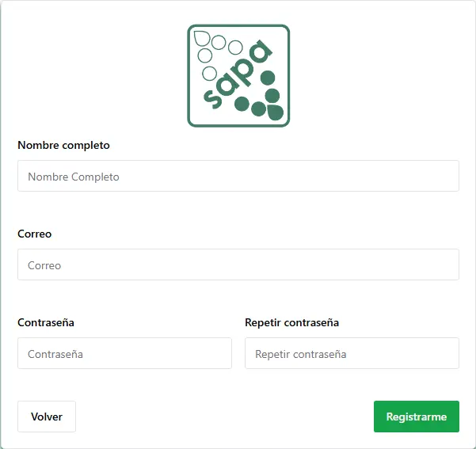
Task: Click the "Repetir contraseña" label
Action: (x=291, y=322)
